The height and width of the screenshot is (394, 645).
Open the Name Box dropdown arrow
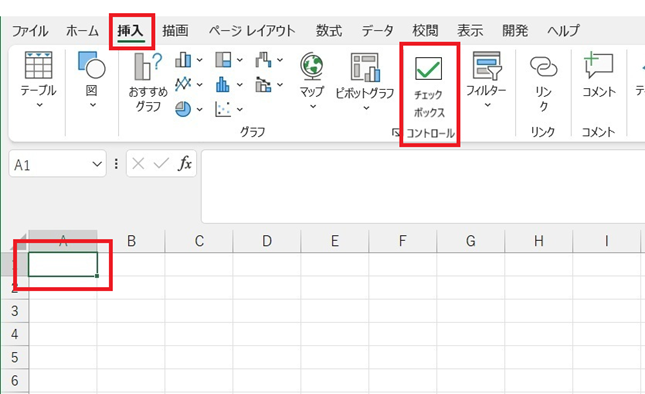point(97,164)
